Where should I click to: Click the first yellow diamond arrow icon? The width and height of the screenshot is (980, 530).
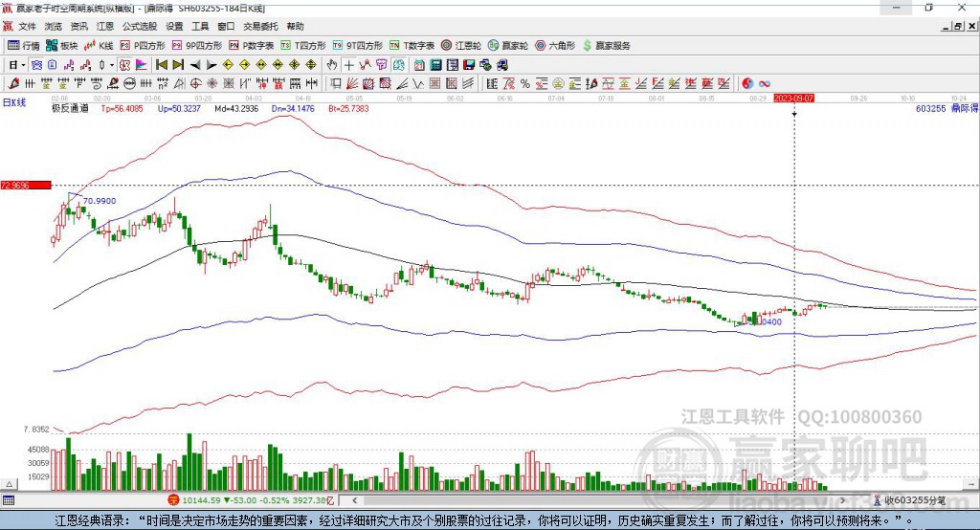click(228, 65)
